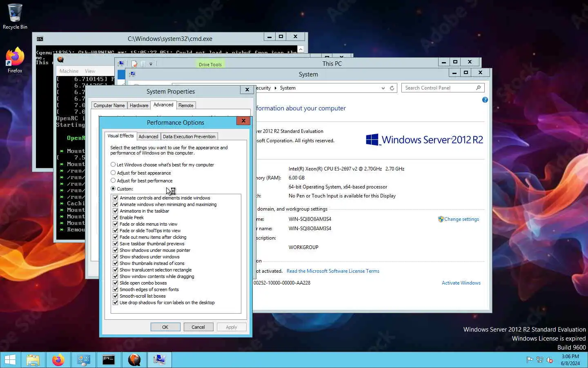Open Remote tab in System Properties

pos(186,105)
